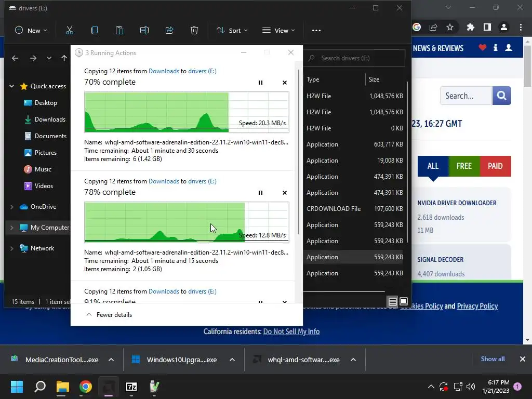This screenshot has width=532, height=399.
Task: Click the Share icon in File Explorer toolbar
Action: pos(169,30)
